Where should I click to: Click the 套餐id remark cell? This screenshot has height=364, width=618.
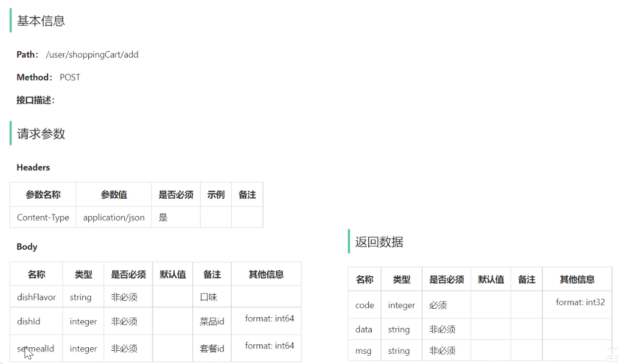211,348
